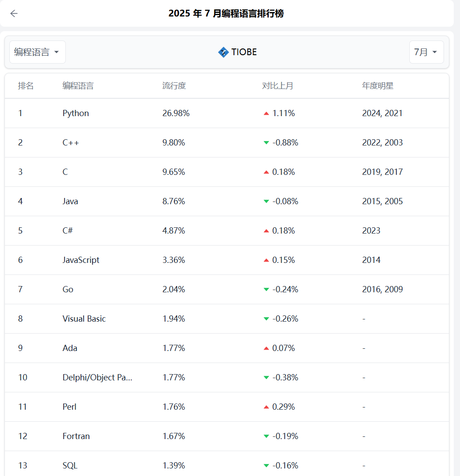
Task: Click the 流行度 column header
Action: [x=174, y=86]
